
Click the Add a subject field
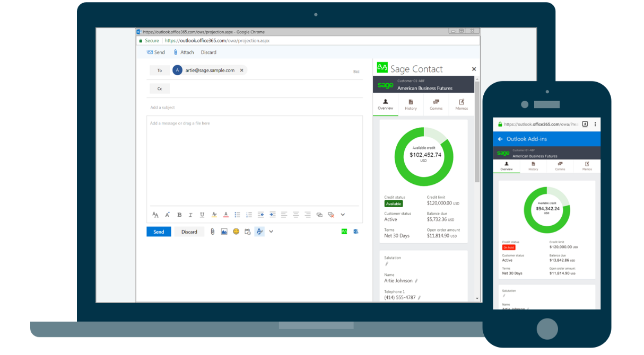pos(255,108)
